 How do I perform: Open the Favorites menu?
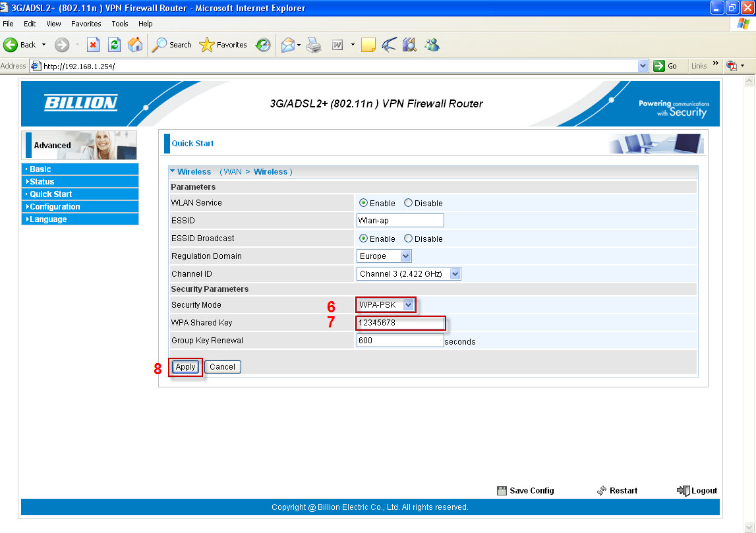tap(86, 24)
